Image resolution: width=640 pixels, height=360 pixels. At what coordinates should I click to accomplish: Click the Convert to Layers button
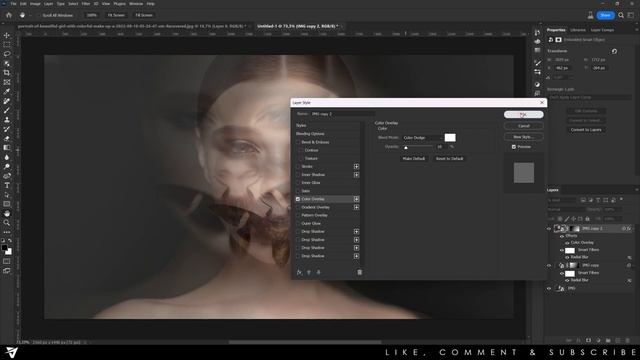pyautogui.click(x=586, y=130)
